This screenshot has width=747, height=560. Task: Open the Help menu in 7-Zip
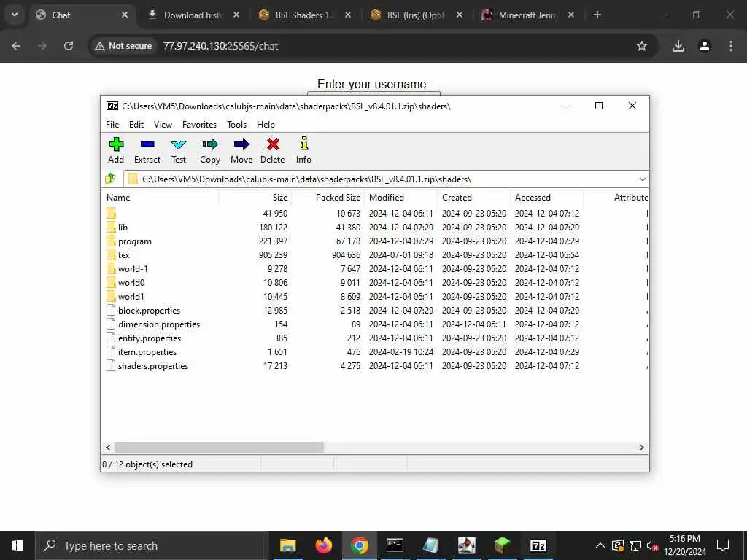[x=266, y=124]
